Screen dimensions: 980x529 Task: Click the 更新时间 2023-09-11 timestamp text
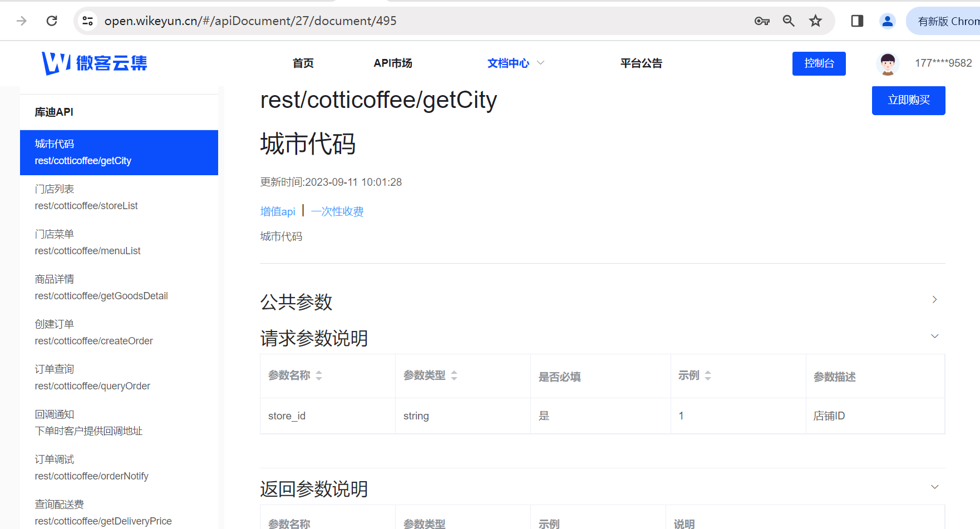click(x=331, y=182)
